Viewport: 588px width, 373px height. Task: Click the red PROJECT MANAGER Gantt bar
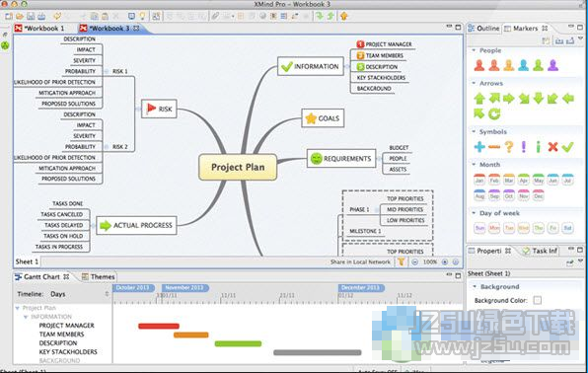159,326
